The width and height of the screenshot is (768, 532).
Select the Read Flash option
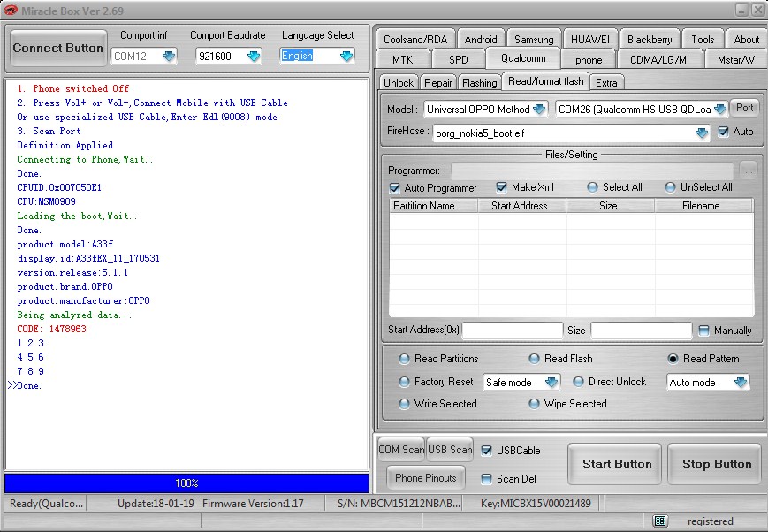(534, 359)
